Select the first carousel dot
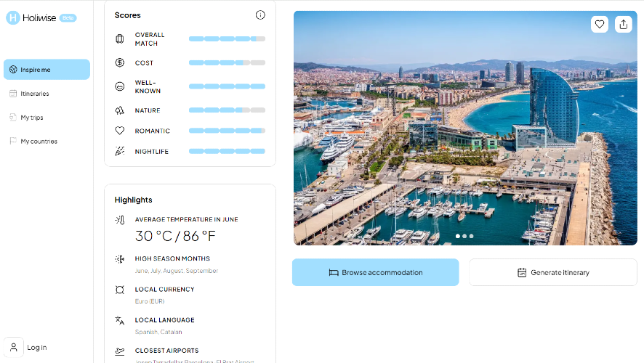The image size is (644, 363). (457, 236)
